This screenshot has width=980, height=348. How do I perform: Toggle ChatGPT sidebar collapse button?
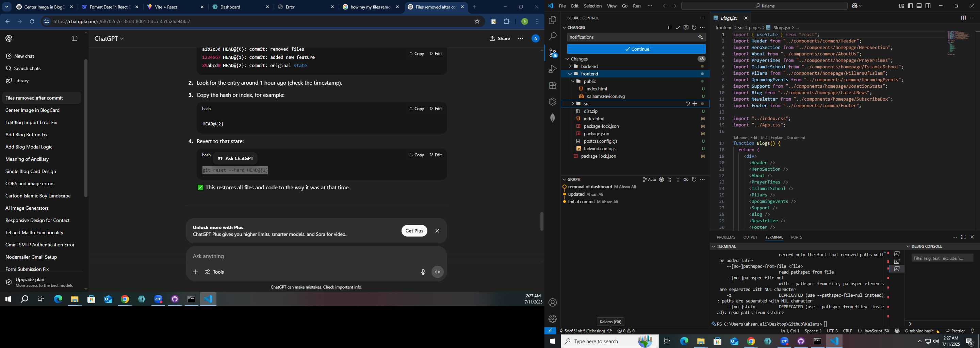click(x=75, y=39)
